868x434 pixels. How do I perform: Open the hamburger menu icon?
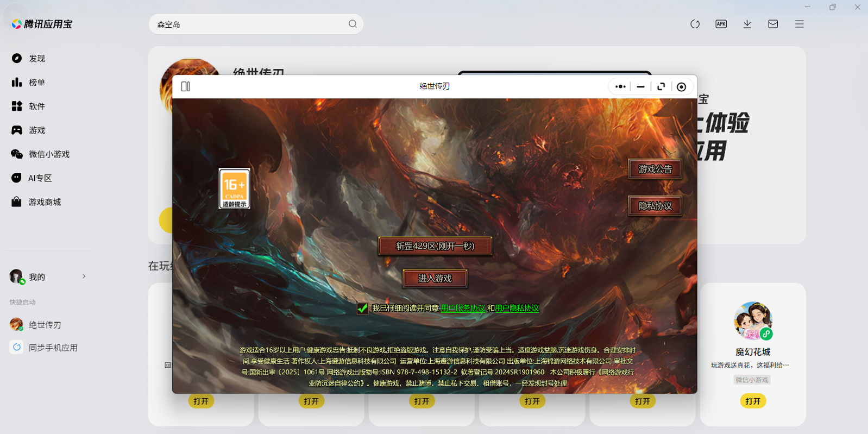pos(799,24)
